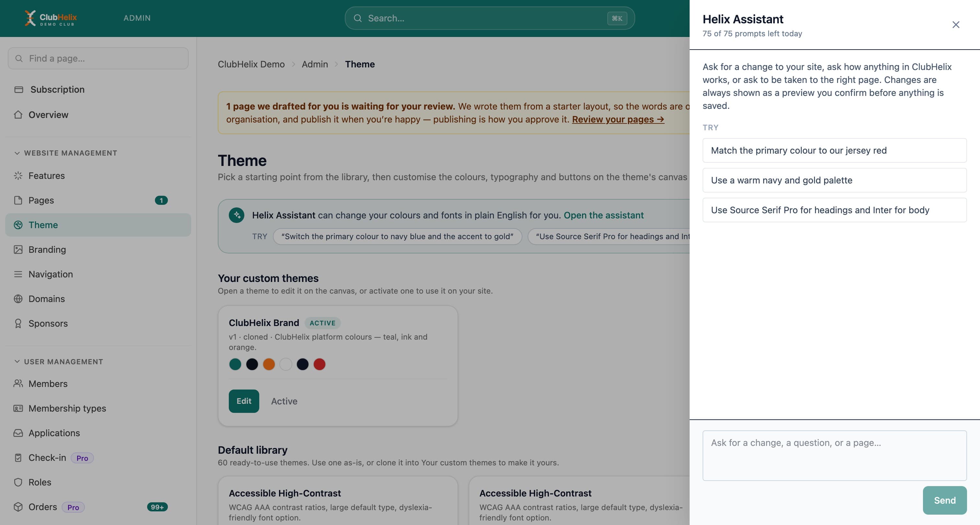Image resolution: width=980 pixels, height=525 pixels.
Task: Close the Helix Assistant panel
Action: (x=956, y=25)
